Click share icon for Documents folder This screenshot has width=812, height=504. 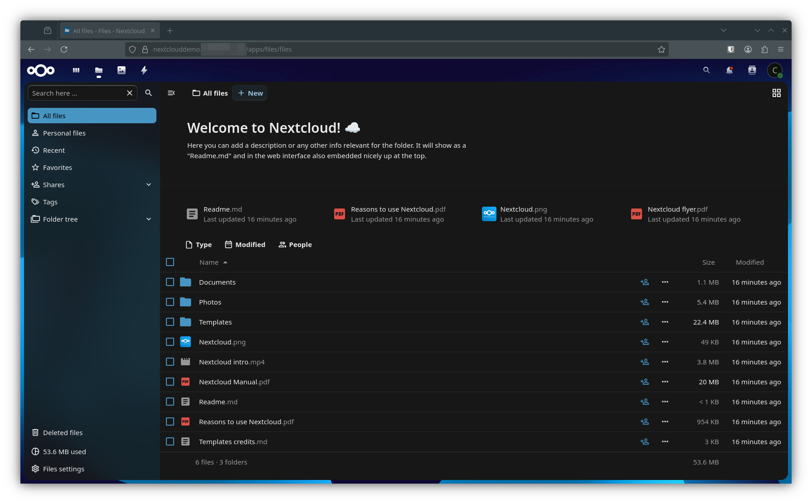click(x=644, y=282)
